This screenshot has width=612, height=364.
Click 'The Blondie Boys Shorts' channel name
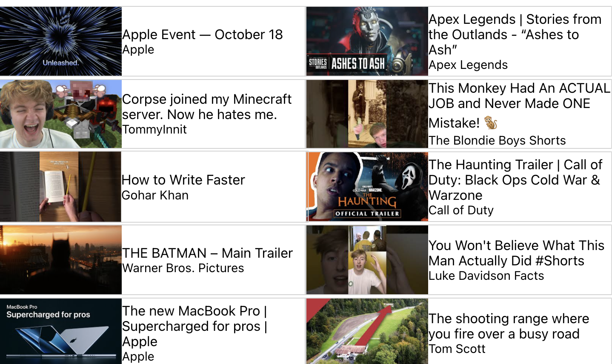(x=497, y=140)
